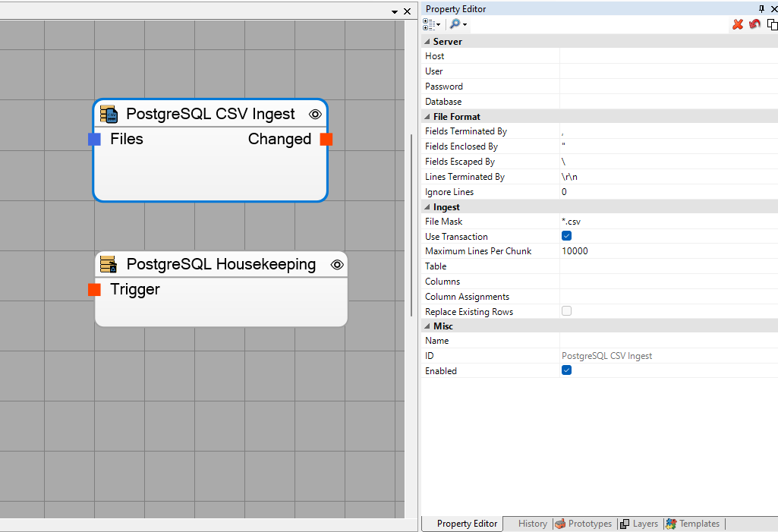Click the PostgreSQL CSV Ingest node icon
This screenshot has height=532, width=778.
(109, 114)
